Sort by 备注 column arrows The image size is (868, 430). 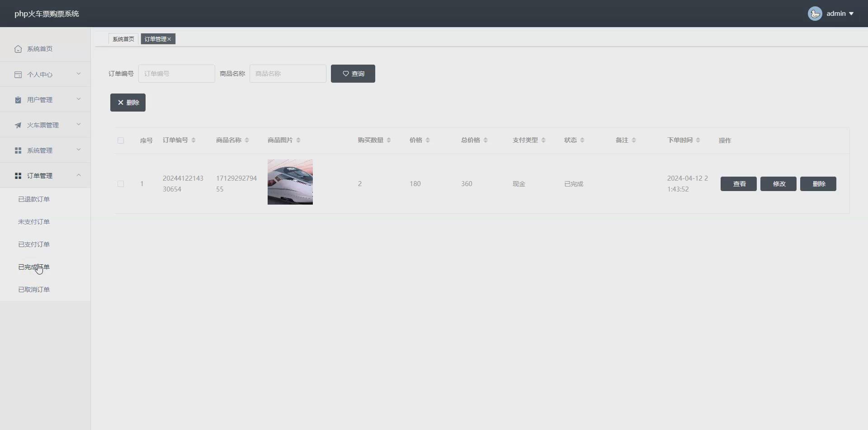tap(634, 140)
